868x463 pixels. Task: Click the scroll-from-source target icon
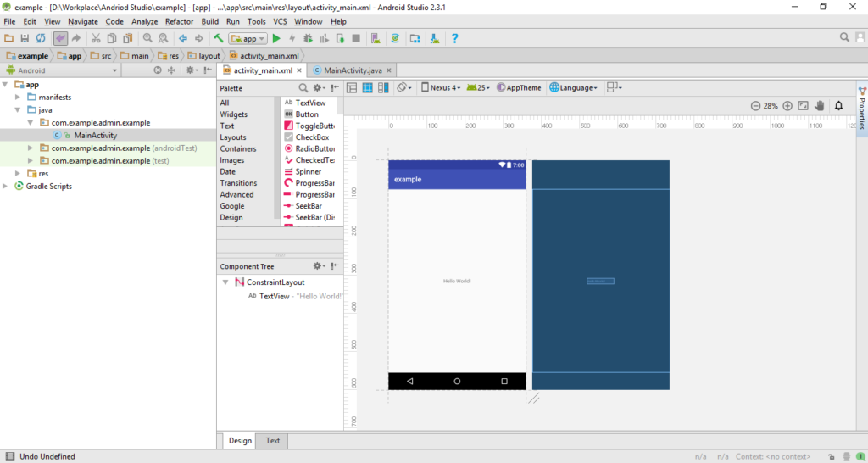click(158, 70)
